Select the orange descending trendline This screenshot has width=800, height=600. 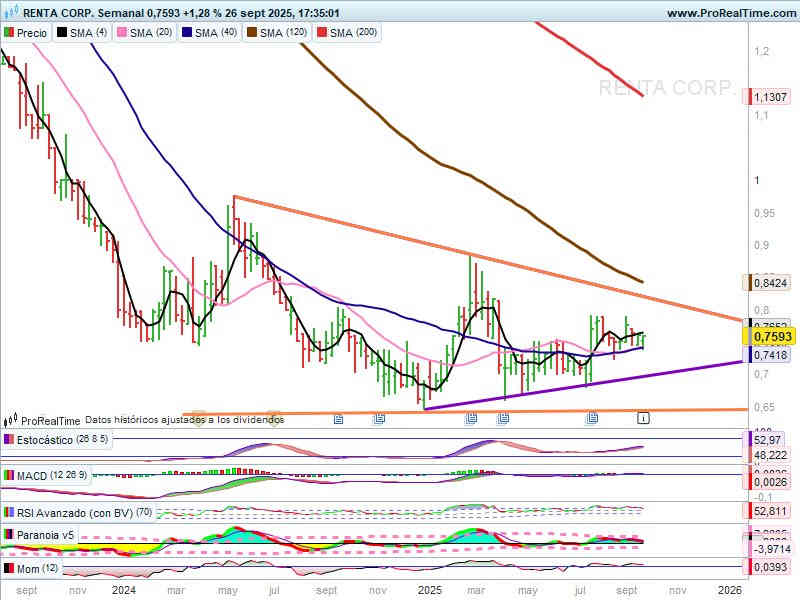pyautogui.click(x=487, y=259)
